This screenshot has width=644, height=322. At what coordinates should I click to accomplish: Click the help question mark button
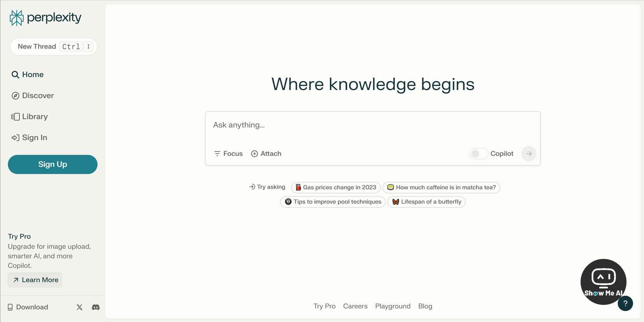[x=625, y=303]
